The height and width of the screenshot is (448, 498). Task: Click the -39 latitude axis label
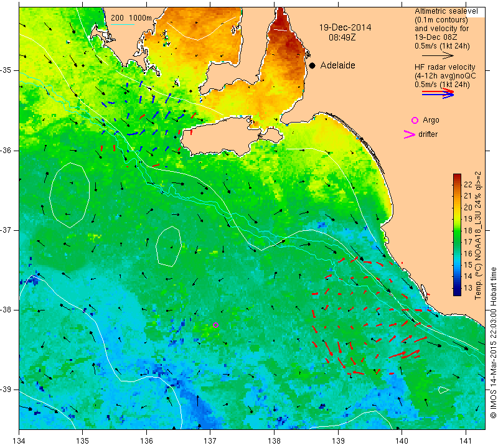click(6, 390)
